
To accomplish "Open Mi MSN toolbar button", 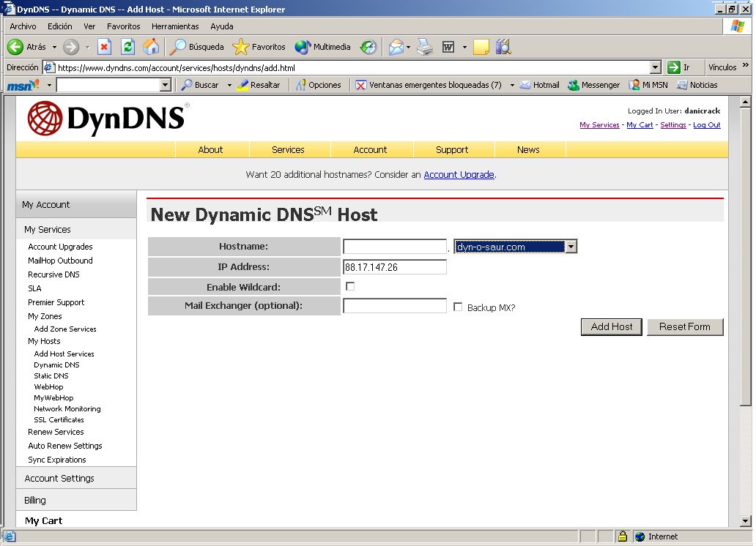I will (x=648, y=85).
